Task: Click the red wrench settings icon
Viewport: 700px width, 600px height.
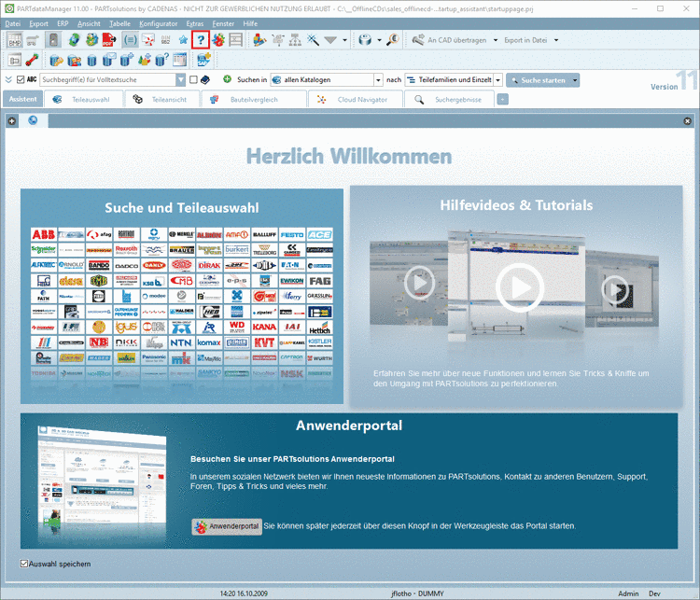Action: pyautogui.click(x=32, y=60)
